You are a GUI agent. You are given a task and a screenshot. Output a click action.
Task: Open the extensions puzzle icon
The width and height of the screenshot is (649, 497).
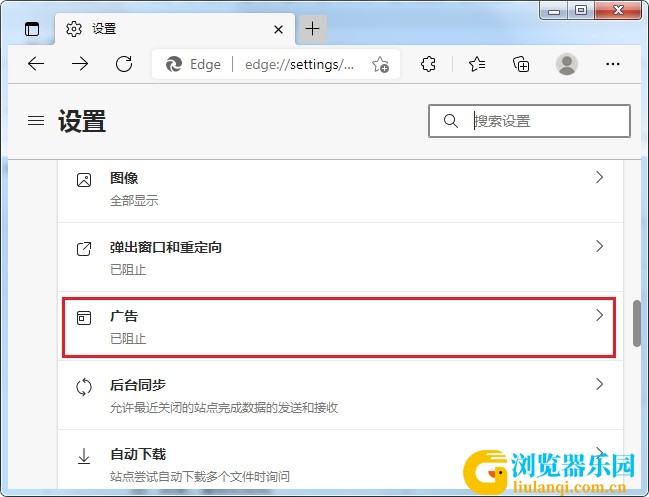[428, 64]
